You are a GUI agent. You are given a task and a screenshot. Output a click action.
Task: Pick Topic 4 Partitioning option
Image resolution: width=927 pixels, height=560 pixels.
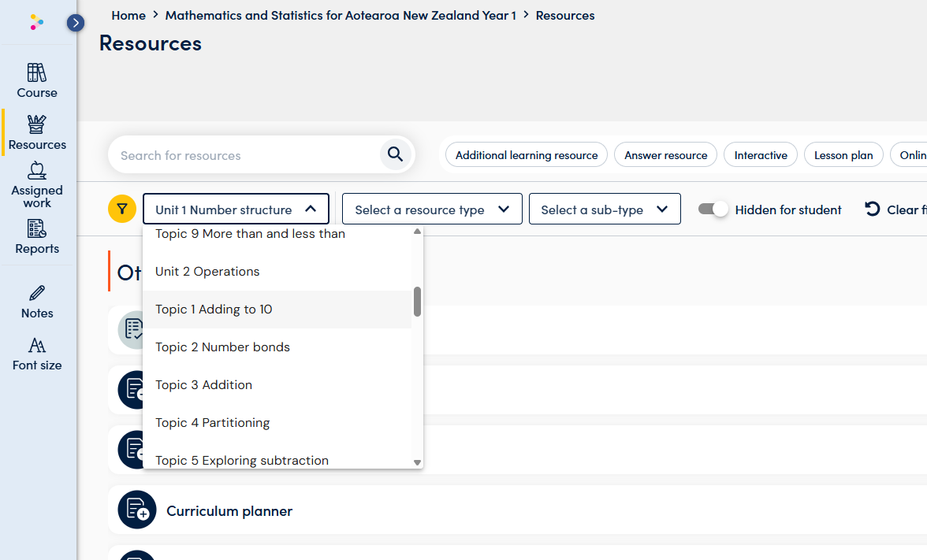click(x=212, y=423)
